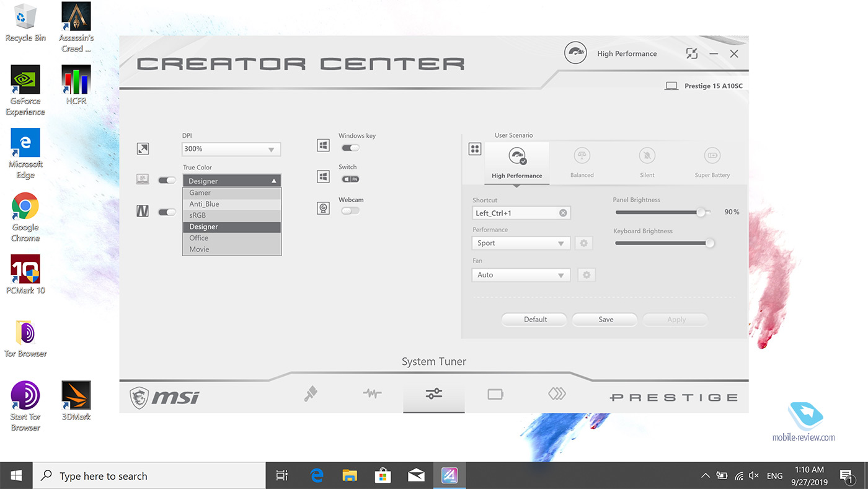Toggle the True Color switch
The width and height of the screenshot is (868, 489).
(167, 180)
